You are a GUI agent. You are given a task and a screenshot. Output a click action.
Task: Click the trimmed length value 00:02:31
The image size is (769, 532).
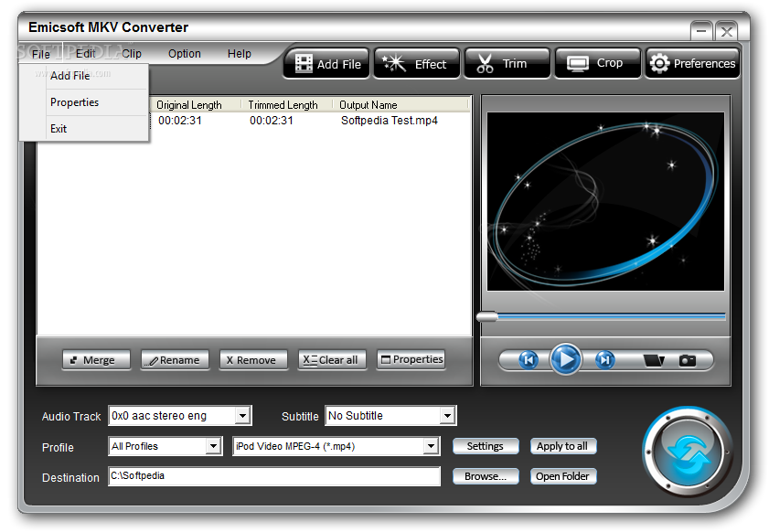click(x=272, y=121)
